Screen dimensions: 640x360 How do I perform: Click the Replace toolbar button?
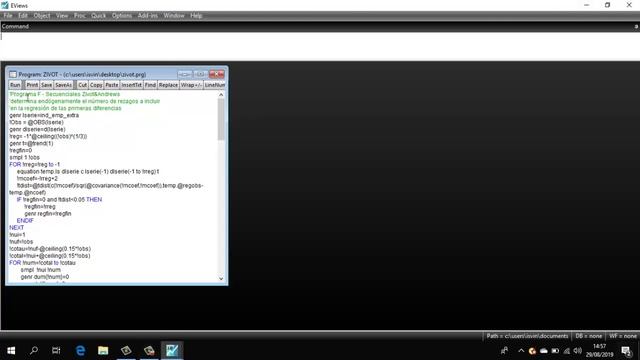coord(168,85)
